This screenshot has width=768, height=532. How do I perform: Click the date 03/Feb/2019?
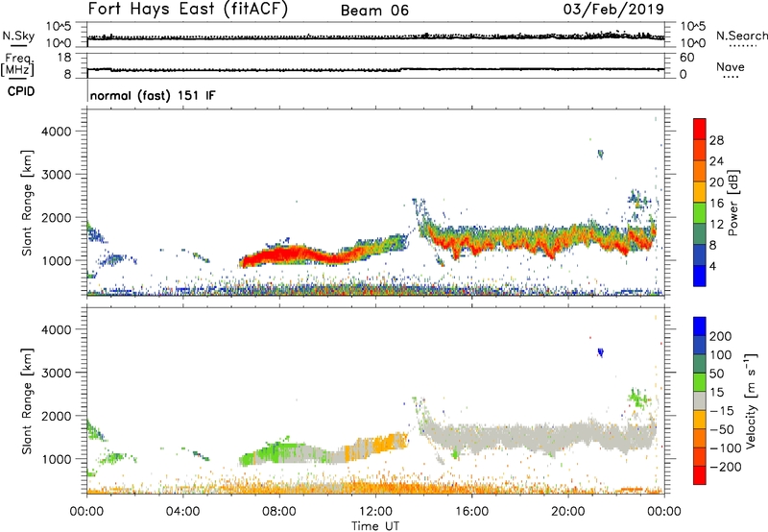tap(613, 9)
